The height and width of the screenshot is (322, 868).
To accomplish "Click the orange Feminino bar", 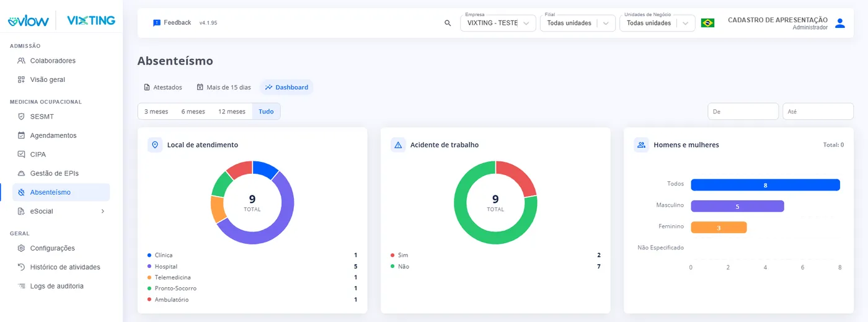I will tap(719, 228).
